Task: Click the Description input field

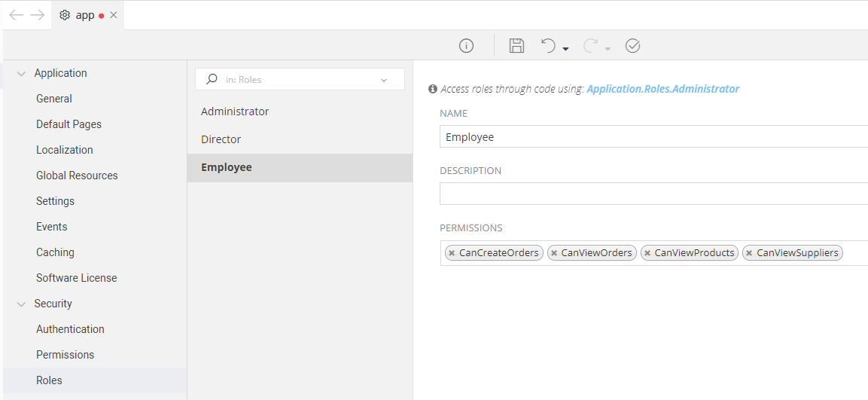Action: 653,194
